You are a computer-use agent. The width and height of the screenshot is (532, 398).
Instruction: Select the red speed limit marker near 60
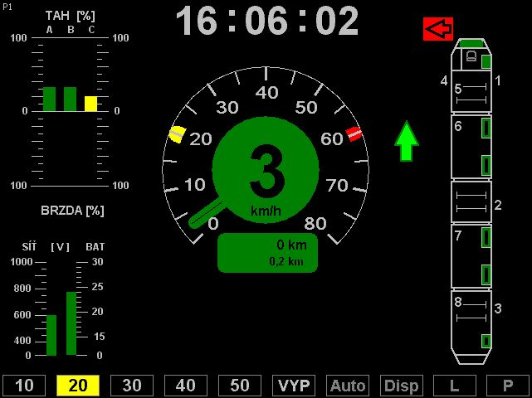click(354, 133)
